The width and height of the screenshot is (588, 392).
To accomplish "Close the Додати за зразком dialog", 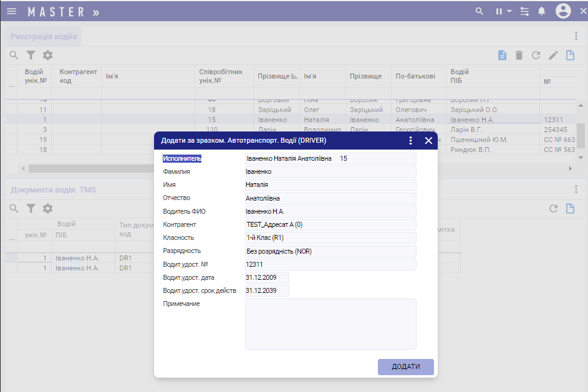I will click(x=428, y=141).
